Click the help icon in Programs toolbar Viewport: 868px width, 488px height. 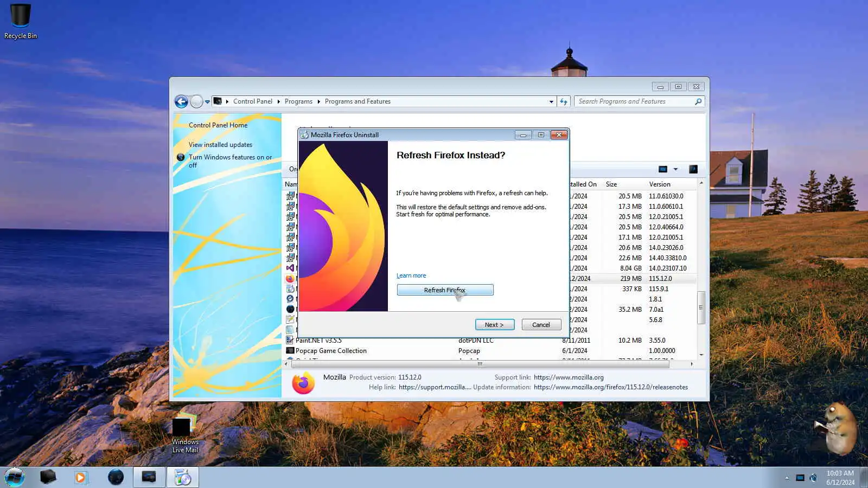click(693, 169)
